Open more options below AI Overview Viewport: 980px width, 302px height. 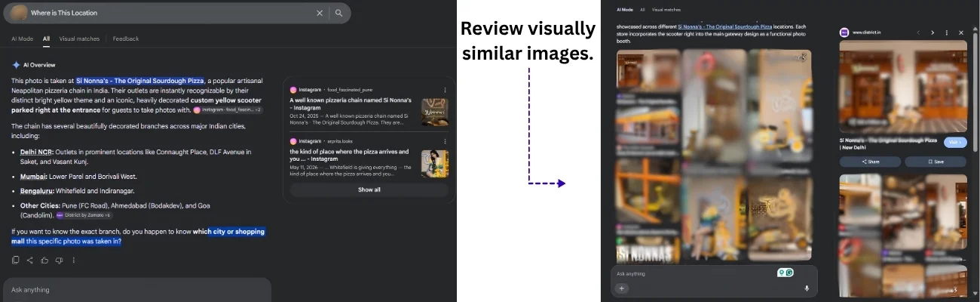(x=73, y=260)
